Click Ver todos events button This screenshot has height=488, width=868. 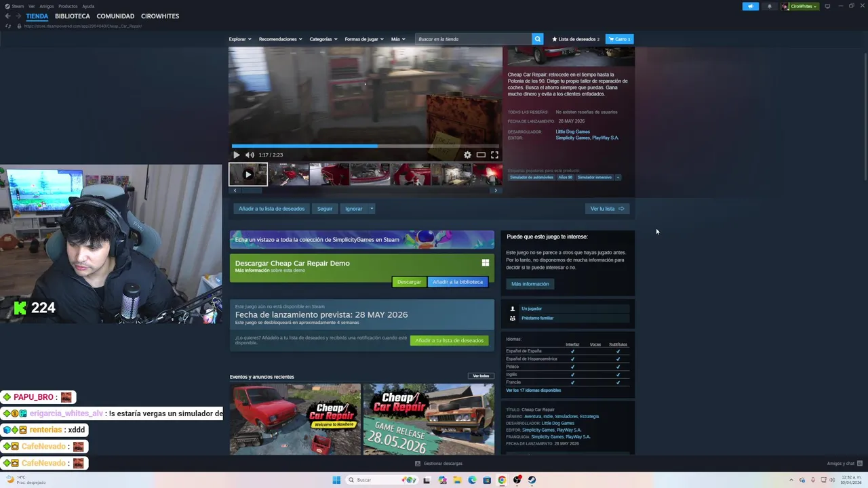coord(481,376)
